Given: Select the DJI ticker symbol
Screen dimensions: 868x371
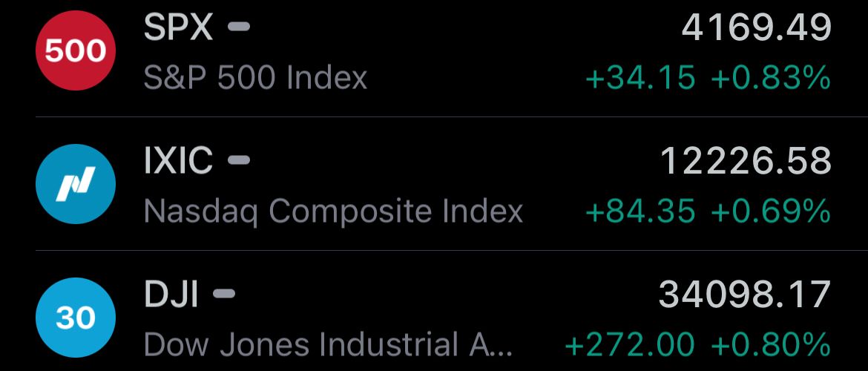Looking at the screenshot, I should 171,294.
